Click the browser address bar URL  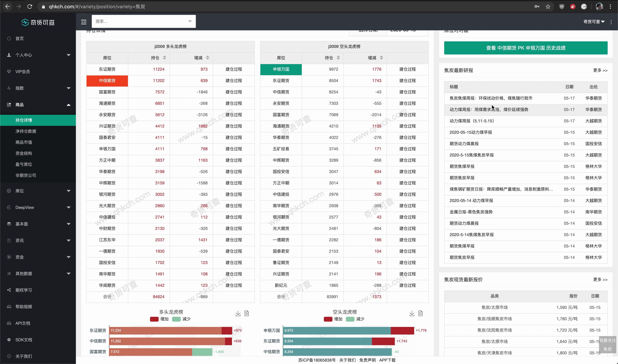pyautogui.click(x=97, y=7)
